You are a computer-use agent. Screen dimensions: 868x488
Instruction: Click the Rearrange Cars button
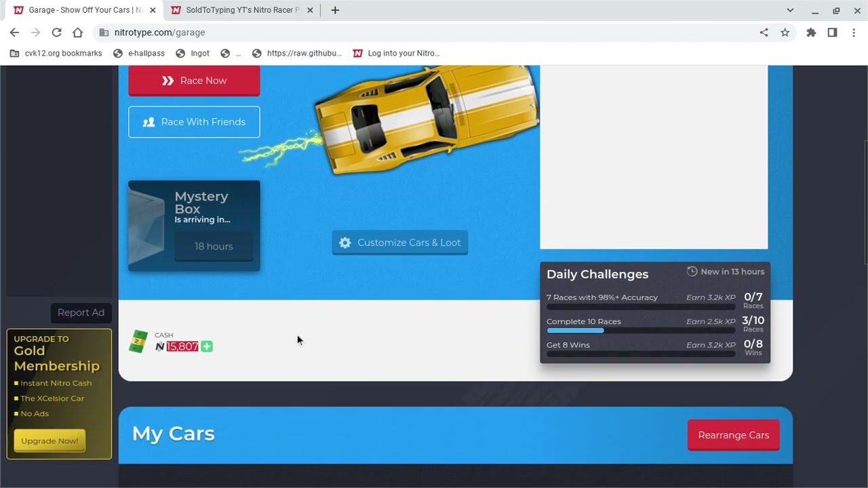tap(733, 435)
